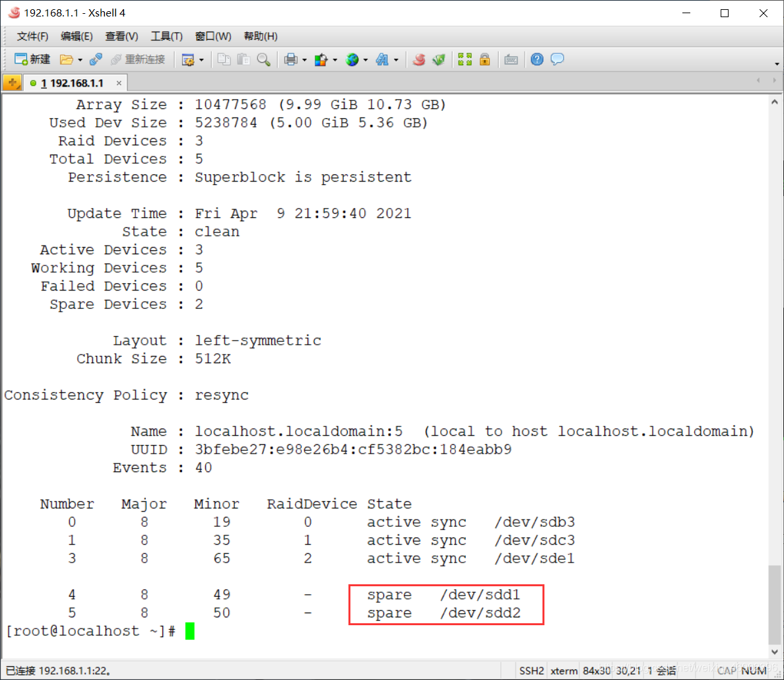Click the /dev/sde1 device entry
The image size is (784, 680).
[535, 558]
